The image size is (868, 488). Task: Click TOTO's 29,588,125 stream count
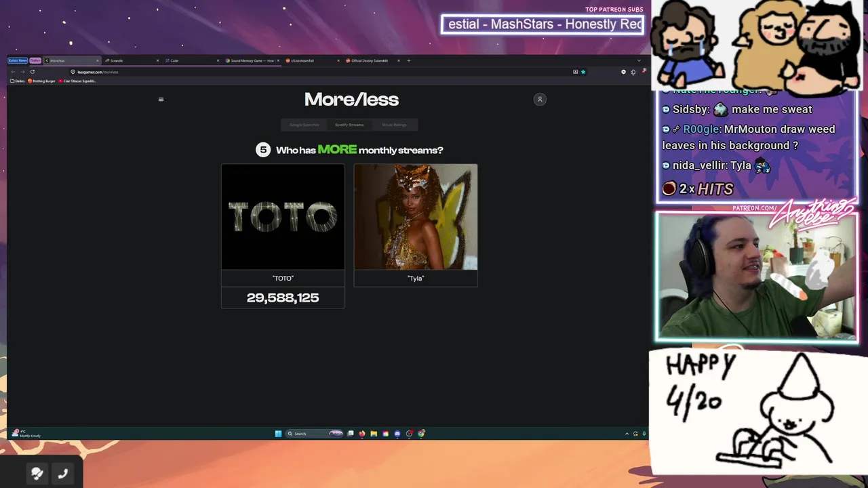tap(283, 298)
